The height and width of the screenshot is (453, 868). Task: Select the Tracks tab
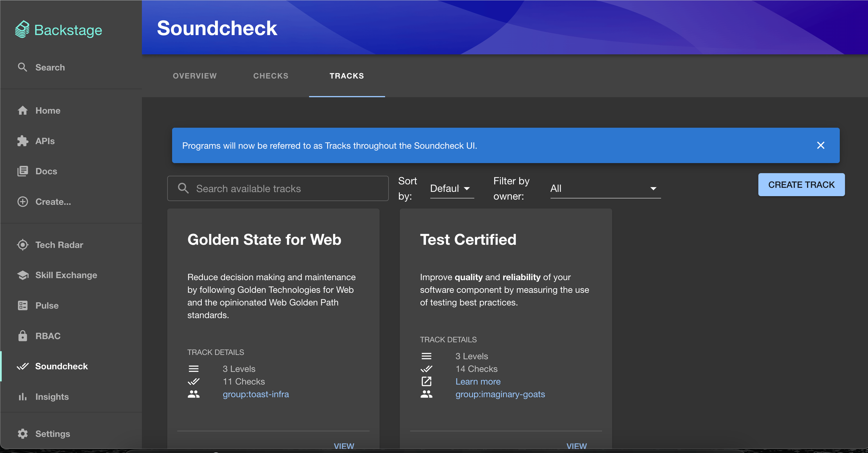[347, 76]
